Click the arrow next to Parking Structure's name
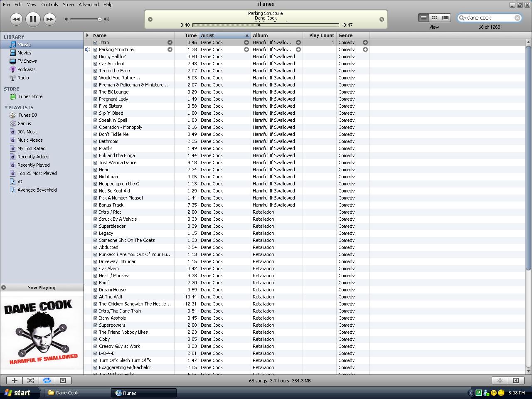The image size is (532, 399). point(170,49)
